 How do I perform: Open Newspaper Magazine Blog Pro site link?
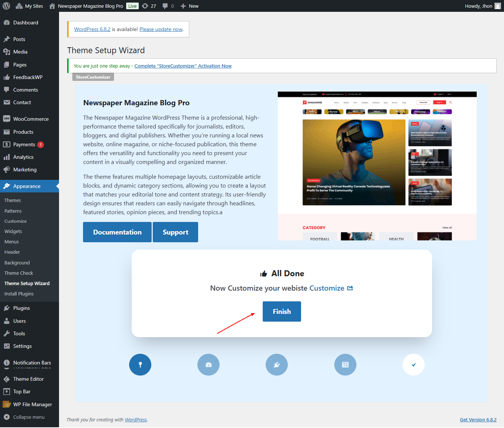86,6
